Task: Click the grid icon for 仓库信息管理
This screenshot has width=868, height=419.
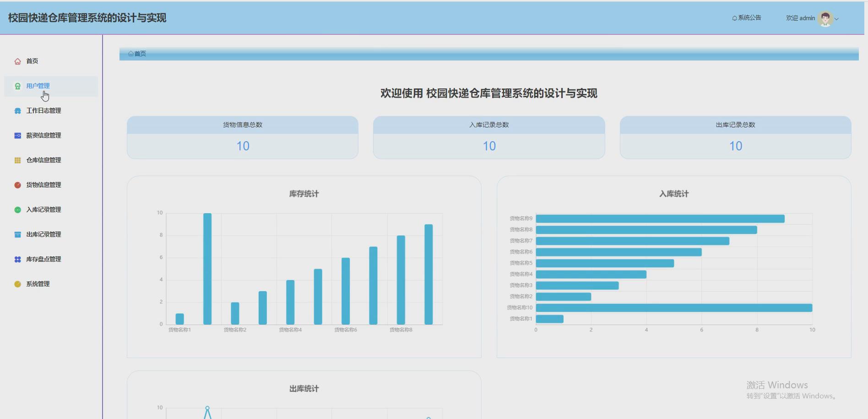Action: tap(17, 160)
